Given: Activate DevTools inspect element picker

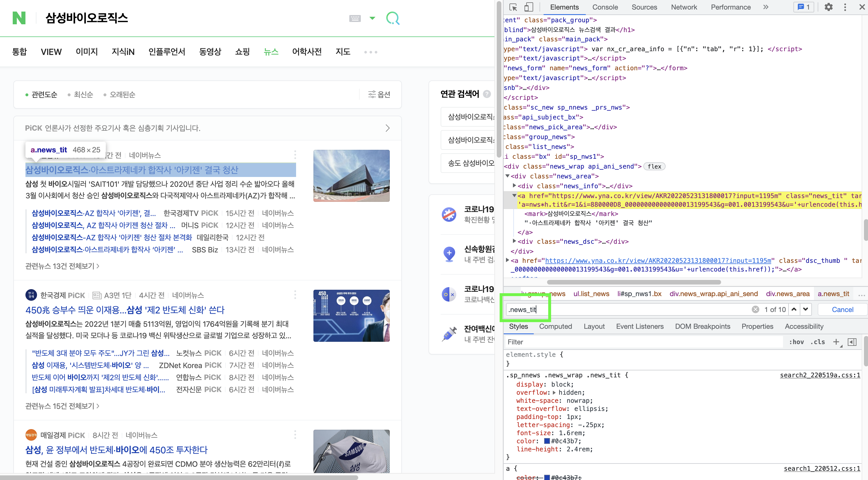Looking at the screenshot, I should (x=513, y=7).
